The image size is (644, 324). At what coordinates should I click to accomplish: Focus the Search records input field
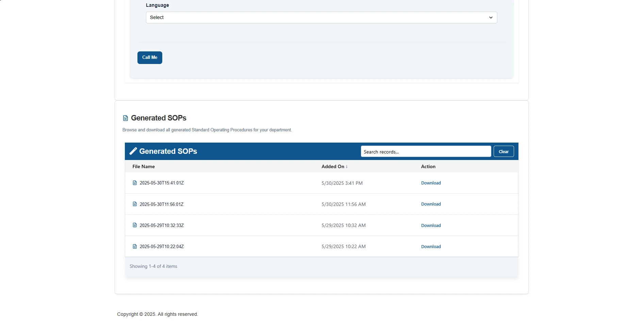426,151
